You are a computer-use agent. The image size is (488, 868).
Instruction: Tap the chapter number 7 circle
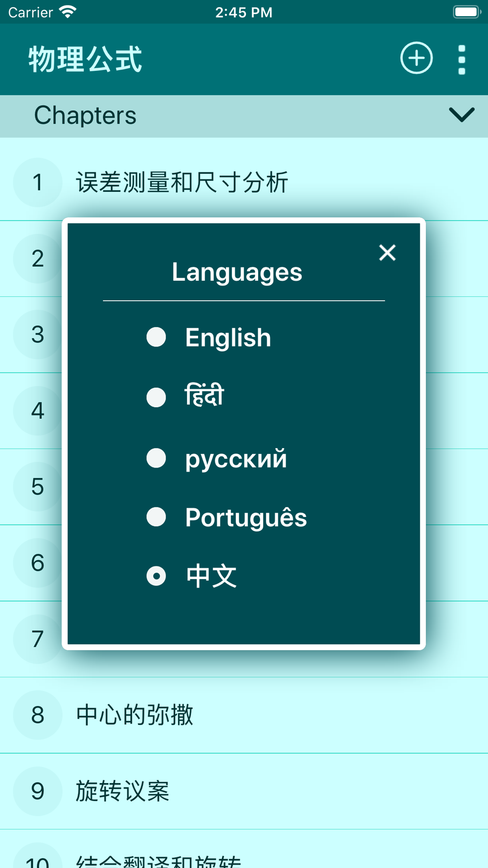pyautogui.click(x=38, y=639)
